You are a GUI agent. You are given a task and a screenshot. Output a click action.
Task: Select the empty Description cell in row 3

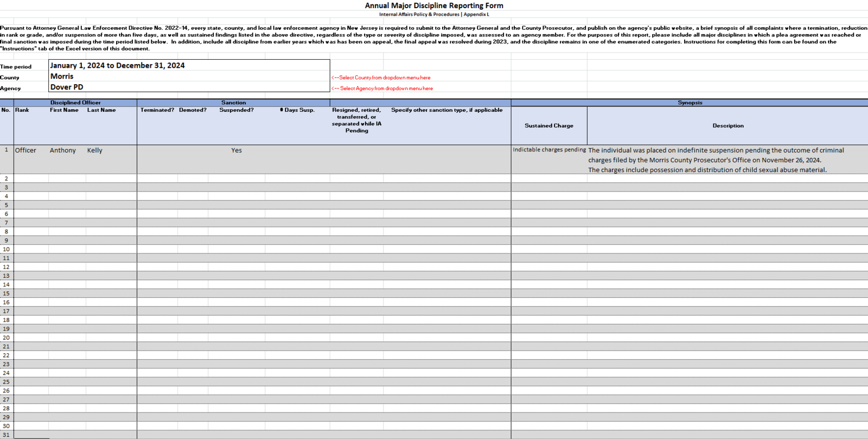727,187
